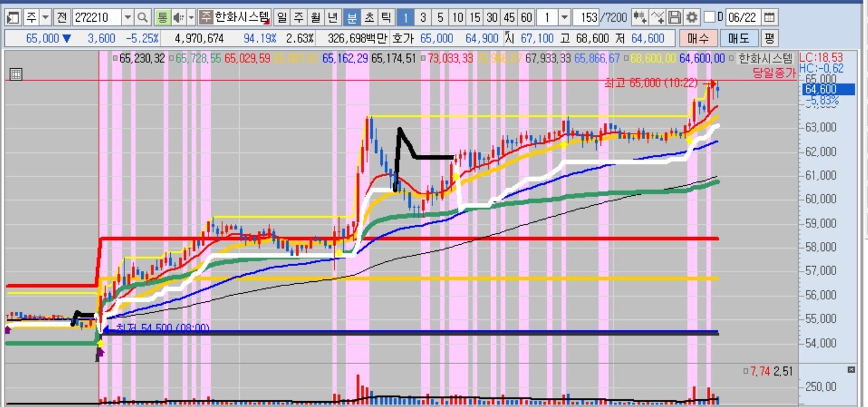Click the add candle chart icon
The width and height of the screenshot is (868, 407).
pyautogui.click(x=640, y=17)
